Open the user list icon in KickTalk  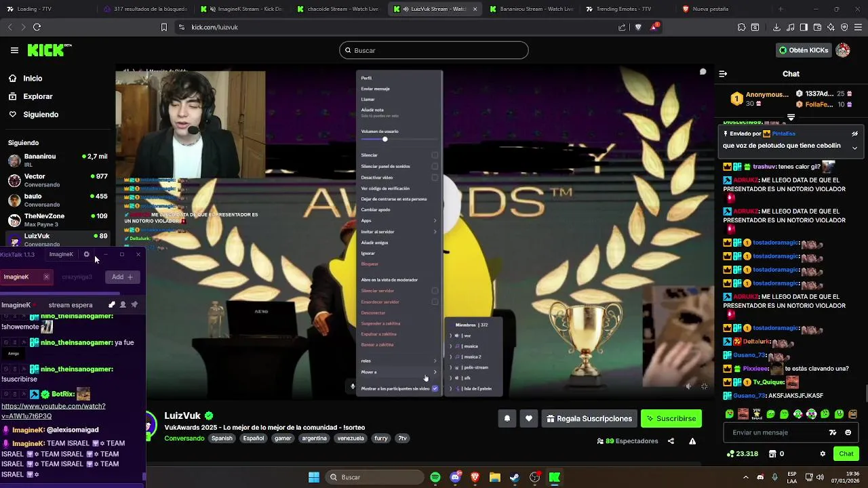tap(123, 305)
